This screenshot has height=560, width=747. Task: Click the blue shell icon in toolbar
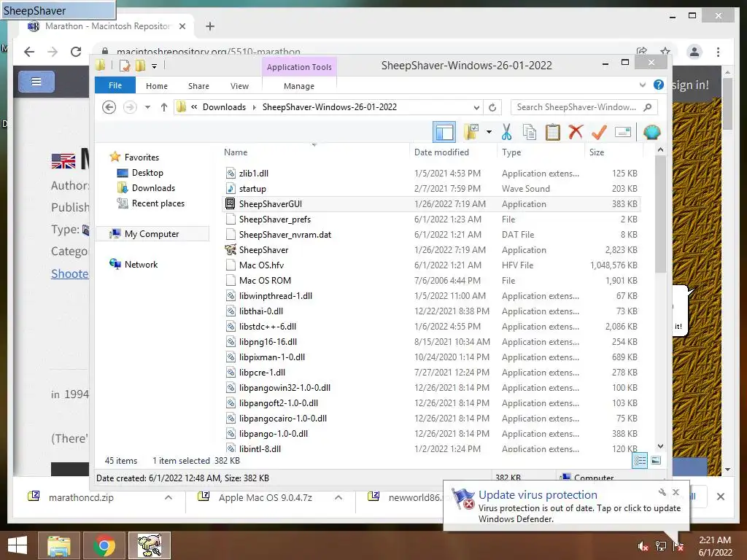tap(651, 132)
